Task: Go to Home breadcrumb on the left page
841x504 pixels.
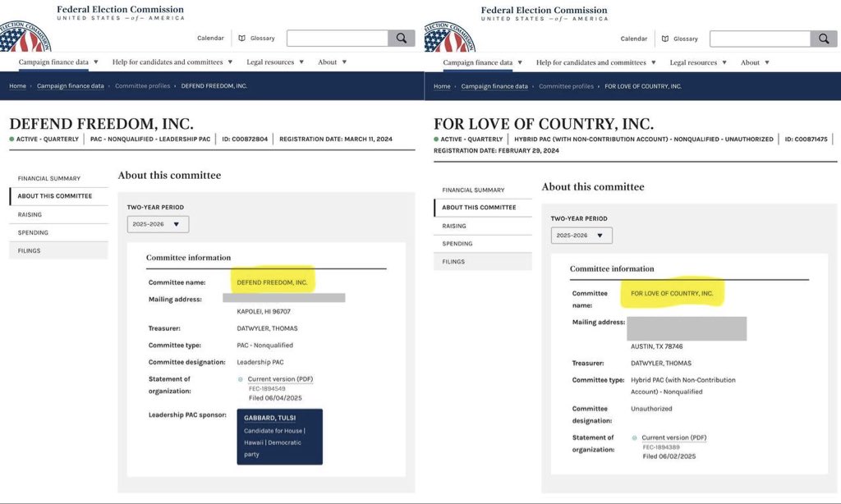Action: pos(17,86)
